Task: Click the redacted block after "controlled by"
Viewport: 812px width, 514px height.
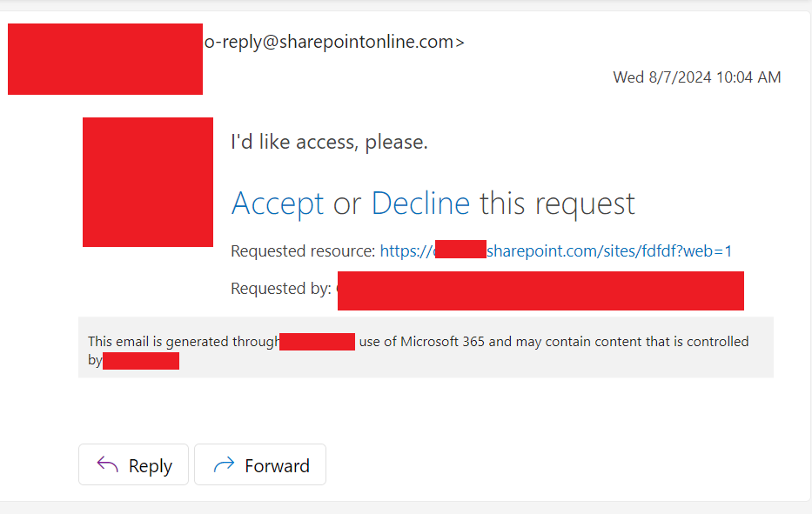Action: click(141, 361)
